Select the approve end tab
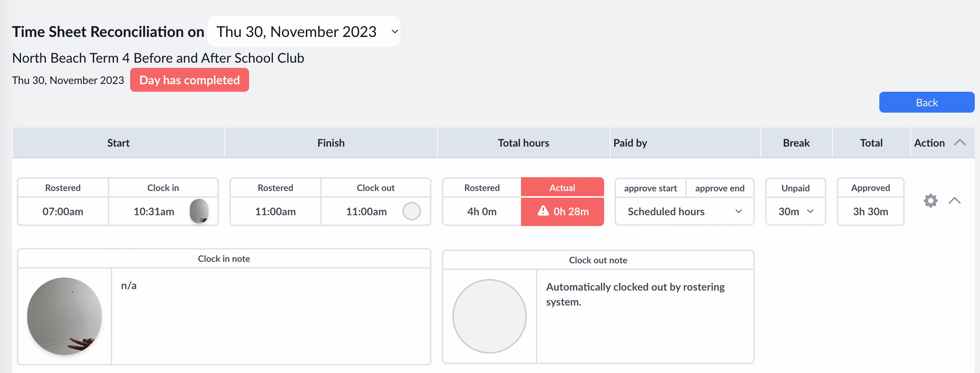The width and height of the screenshot is (980, 373). (x=719, y=188)
